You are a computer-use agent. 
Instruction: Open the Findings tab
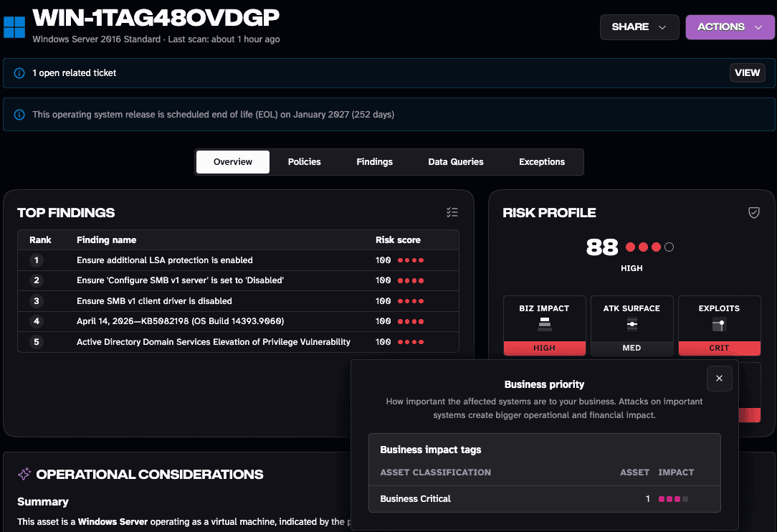pyautogui.click(x=375, y=161)
